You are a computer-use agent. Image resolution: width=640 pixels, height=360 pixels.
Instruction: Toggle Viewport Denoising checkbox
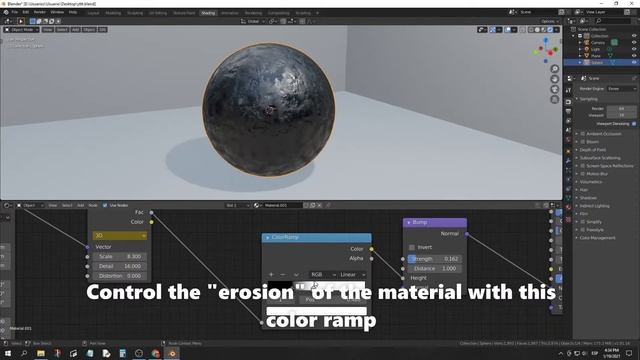(634, 123)
